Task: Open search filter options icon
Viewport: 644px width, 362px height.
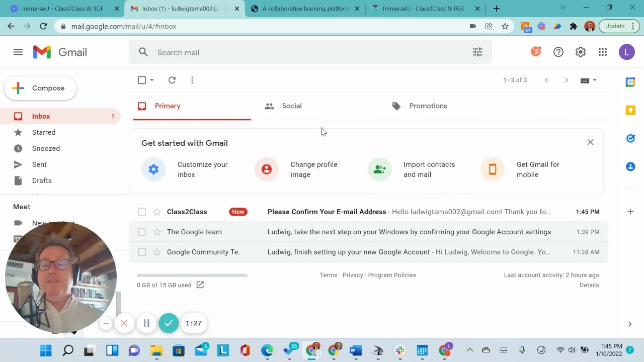Action: pyautogui.click(x=477, y=52)
